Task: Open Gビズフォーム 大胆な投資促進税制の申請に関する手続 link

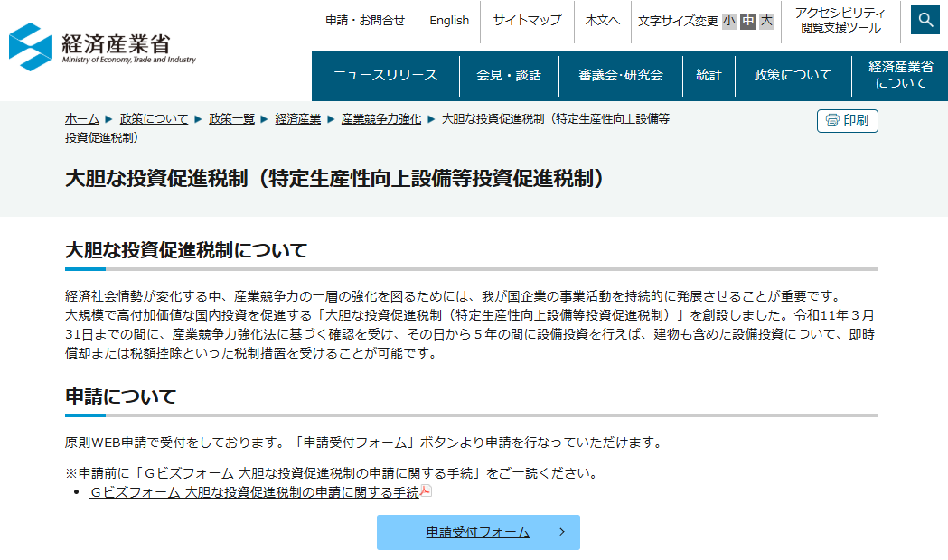Action: pos(255,492)
